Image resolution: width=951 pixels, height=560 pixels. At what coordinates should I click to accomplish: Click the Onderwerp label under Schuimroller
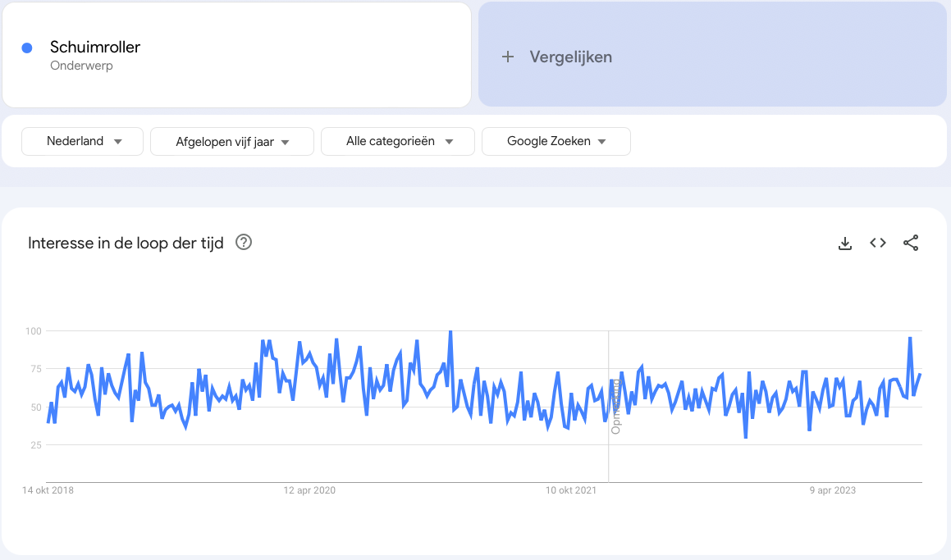[81, 66]
